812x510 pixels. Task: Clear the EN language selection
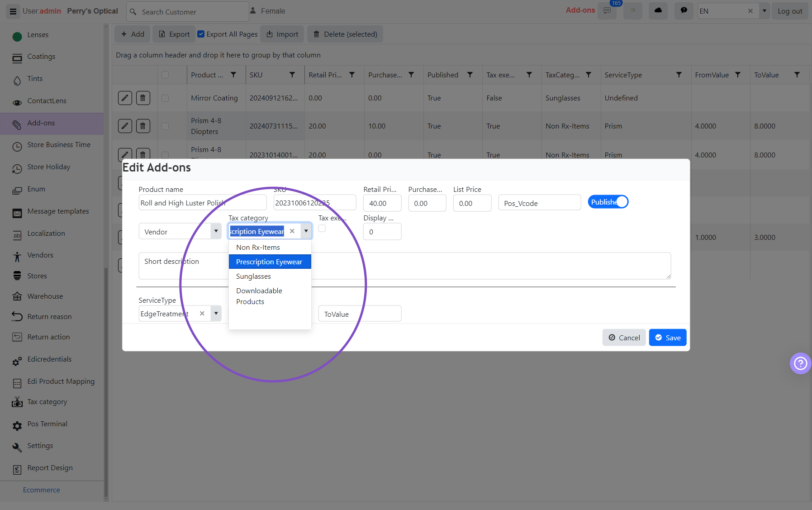tap(750, 11)
